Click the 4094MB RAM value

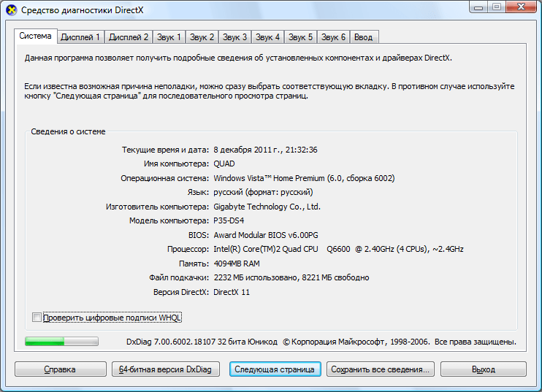[237, 264]
